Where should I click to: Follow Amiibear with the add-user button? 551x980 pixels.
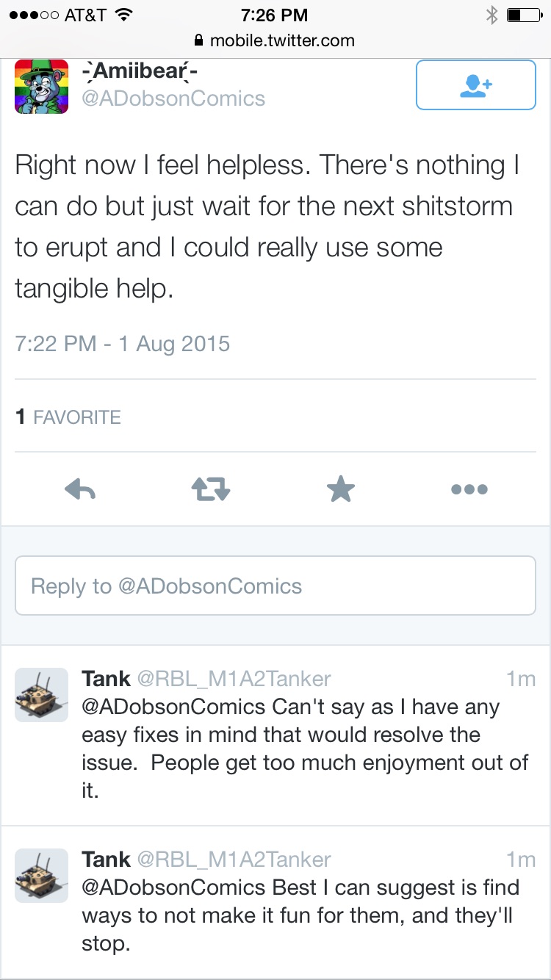point(476,85)
